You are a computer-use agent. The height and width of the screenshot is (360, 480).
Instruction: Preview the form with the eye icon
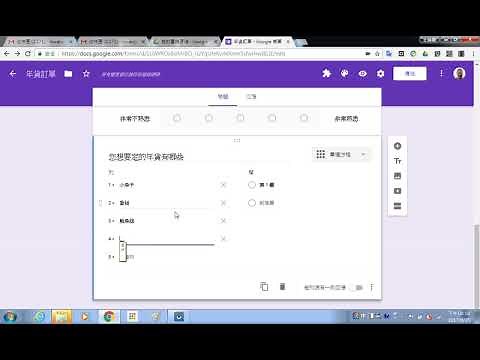pos(362,74)
